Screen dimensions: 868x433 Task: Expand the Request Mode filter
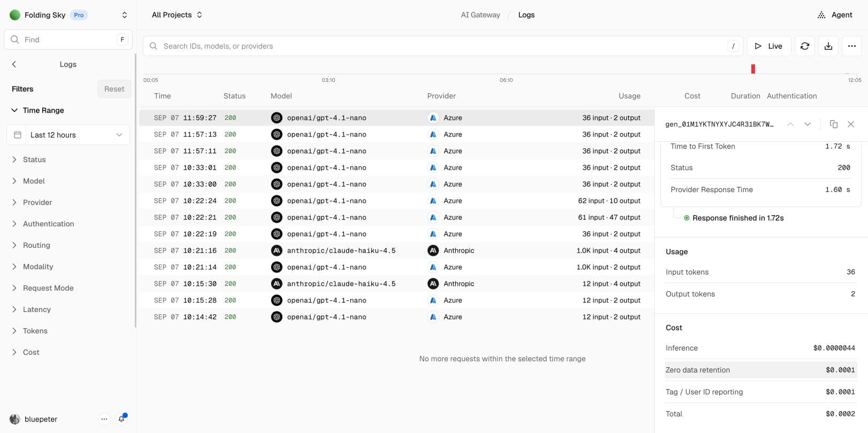click(43, 288)
